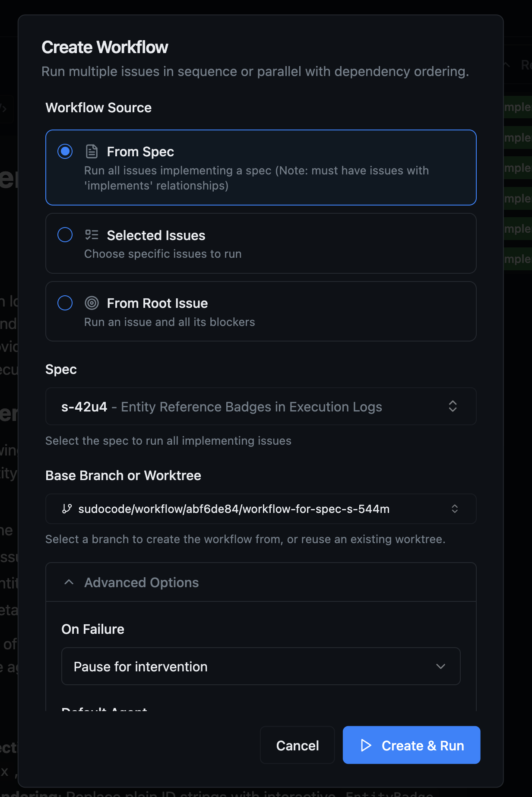
Task: Open the Pause for intervention dropdown
Action: pos(260,667)
